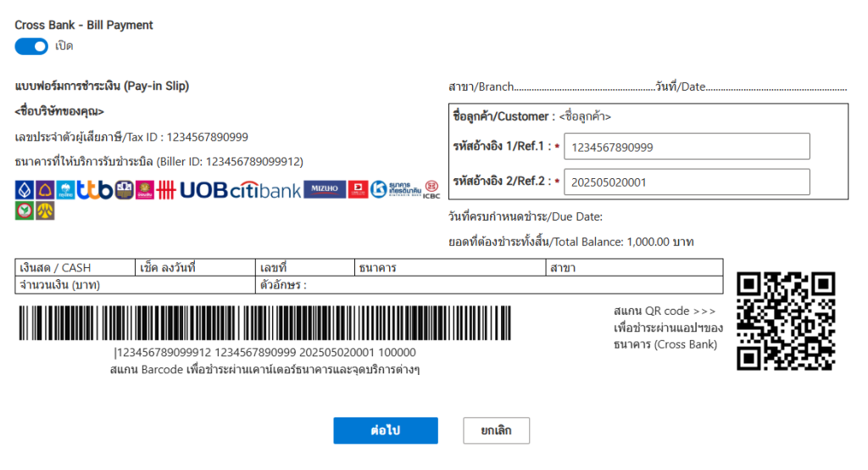
Task: Click the ยกเลิก cancel button
Action: coord(497,431)
